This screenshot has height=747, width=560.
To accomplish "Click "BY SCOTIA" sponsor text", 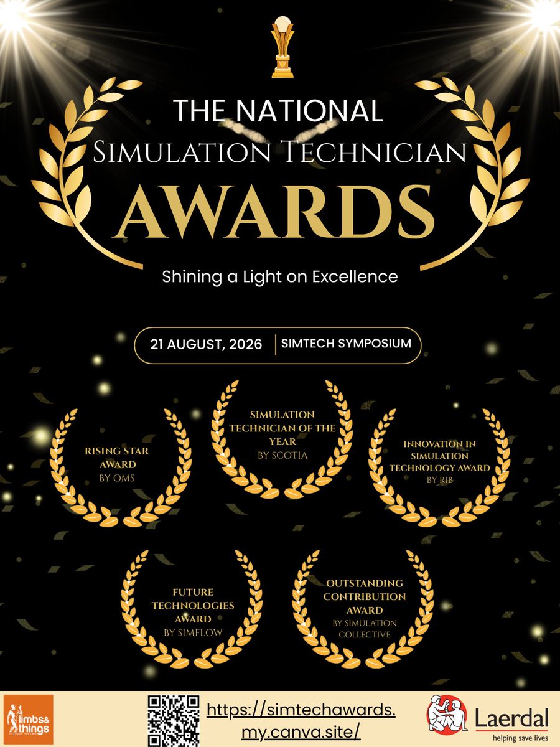I will 282,455.
